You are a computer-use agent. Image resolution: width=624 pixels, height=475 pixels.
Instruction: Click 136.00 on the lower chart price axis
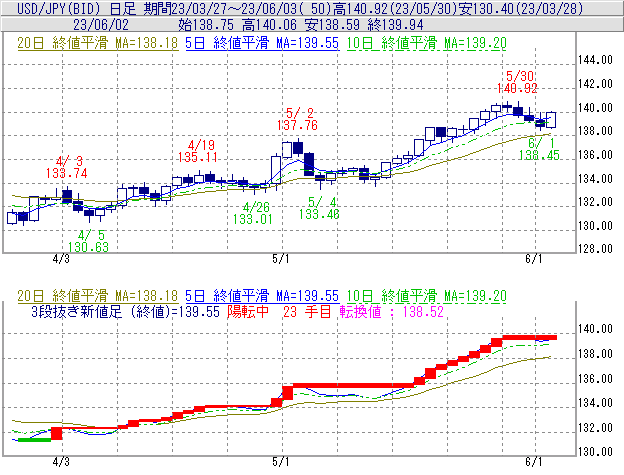pyautogui.click(x=595, y=379)
